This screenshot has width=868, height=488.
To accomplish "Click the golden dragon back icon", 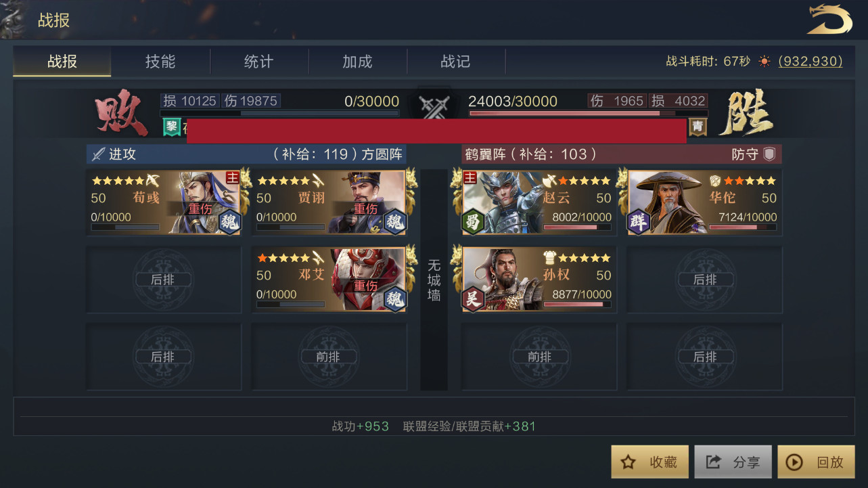I will [x=829, y=19].
